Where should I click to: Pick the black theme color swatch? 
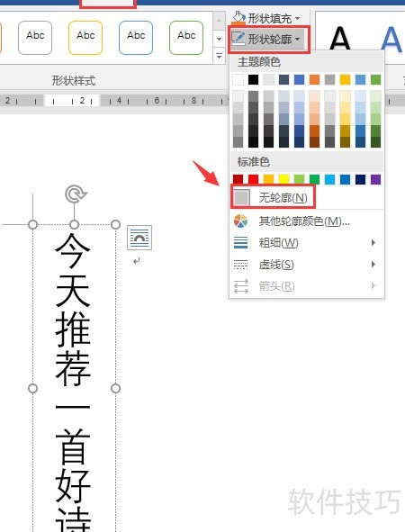point(253,80)
